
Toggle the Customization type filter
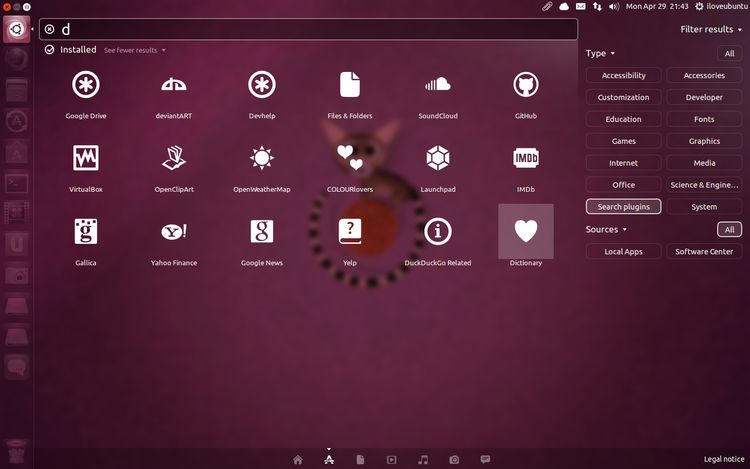click(x=623, y=98)
